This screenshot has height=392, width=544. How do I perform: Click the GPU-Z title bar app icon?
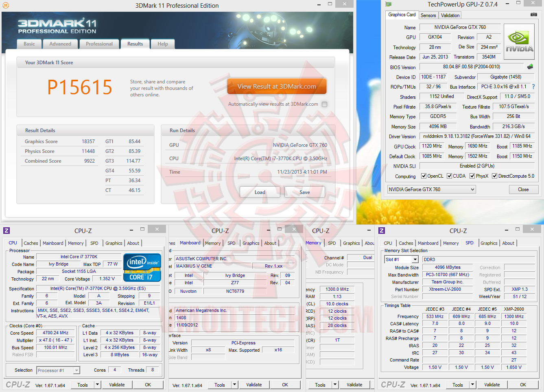(x=388, y=4)
